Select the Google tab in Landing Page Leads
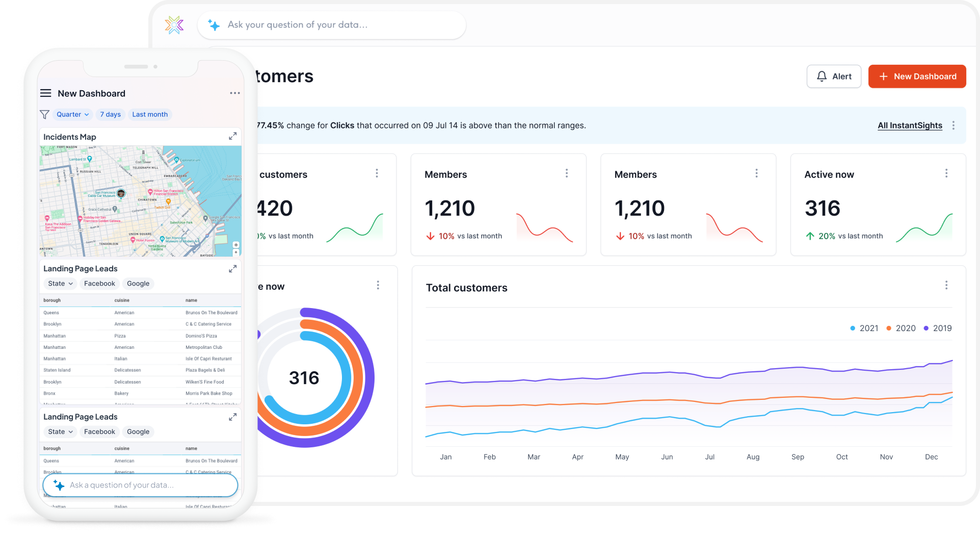 tap(138, 283)
